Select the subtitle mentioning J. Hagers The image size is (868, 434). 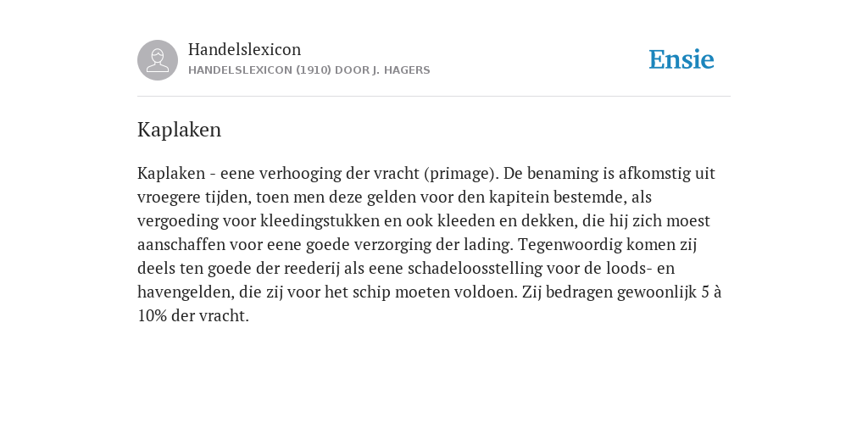pos(309,70)
